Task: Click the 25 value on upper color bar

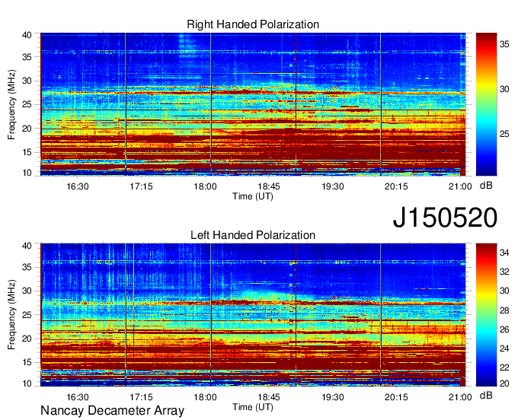Action: (504, 134)
